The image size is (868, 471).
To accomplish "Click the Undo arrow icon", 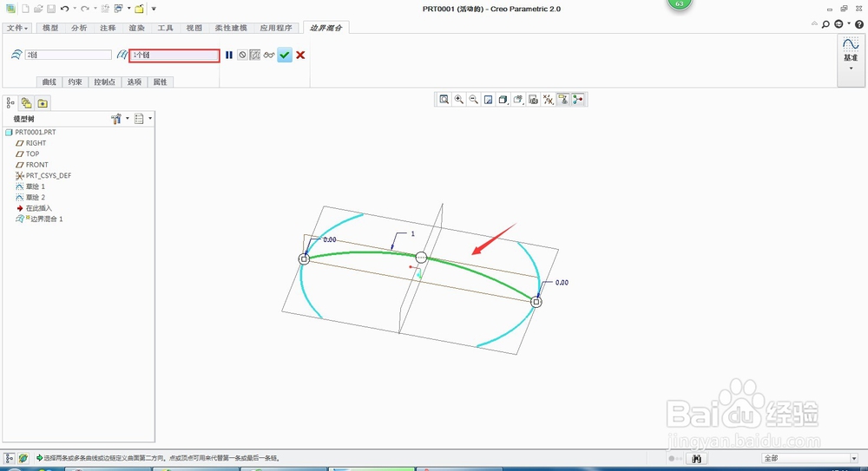I will [64, 9].
